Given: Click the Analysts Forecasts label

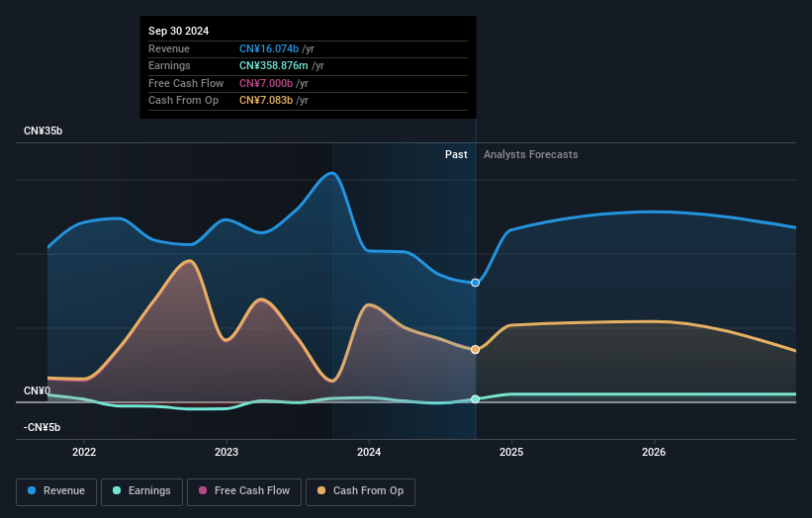Looking at the screenshot, I should tap(531, 154).
